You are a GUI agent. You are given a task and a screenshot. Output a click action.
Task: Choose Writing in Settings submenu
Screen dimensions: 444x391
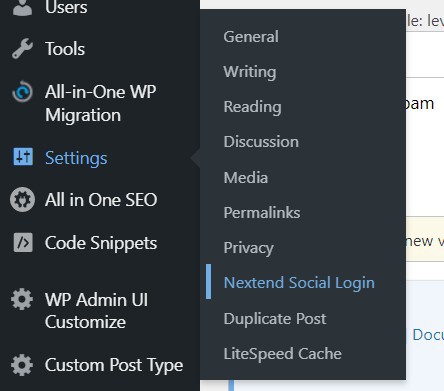[x=250, y=72]
